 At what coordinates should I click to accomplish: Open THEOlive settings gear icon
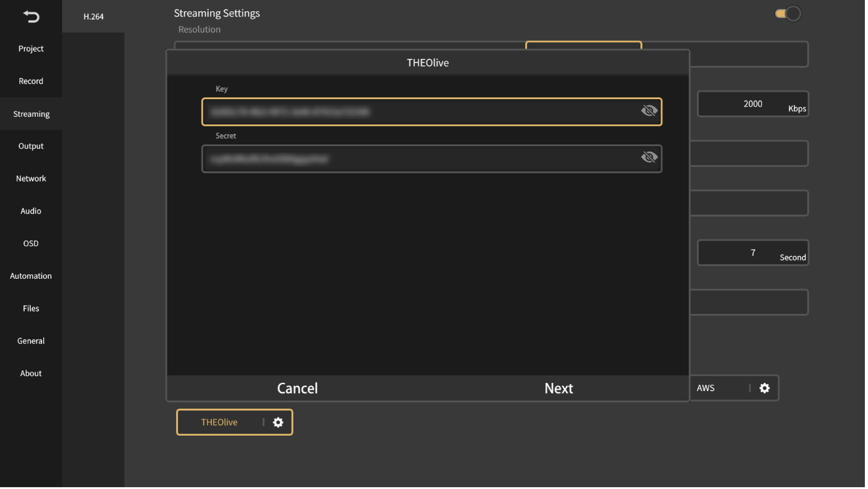(279, 424)
